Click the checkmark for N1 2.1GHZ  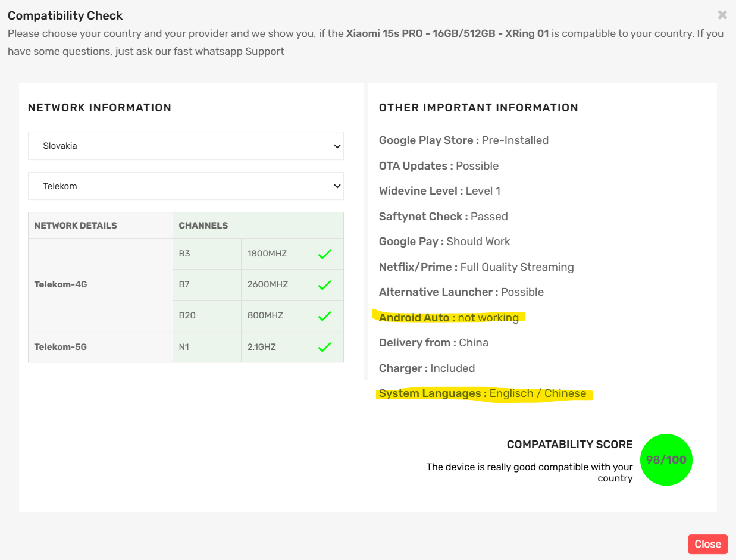[x=324, y=347]
